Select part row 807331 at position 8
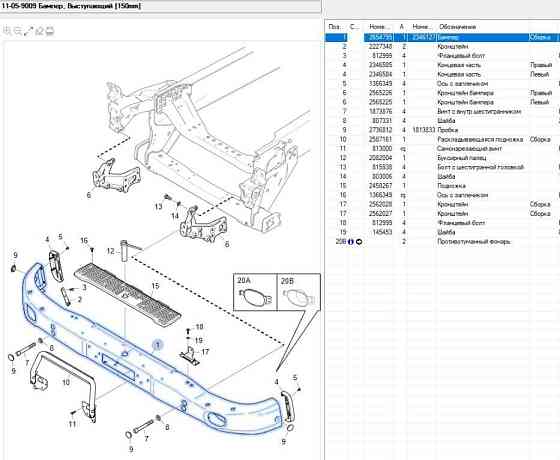The image size is (560, 460). coord(442,121)
